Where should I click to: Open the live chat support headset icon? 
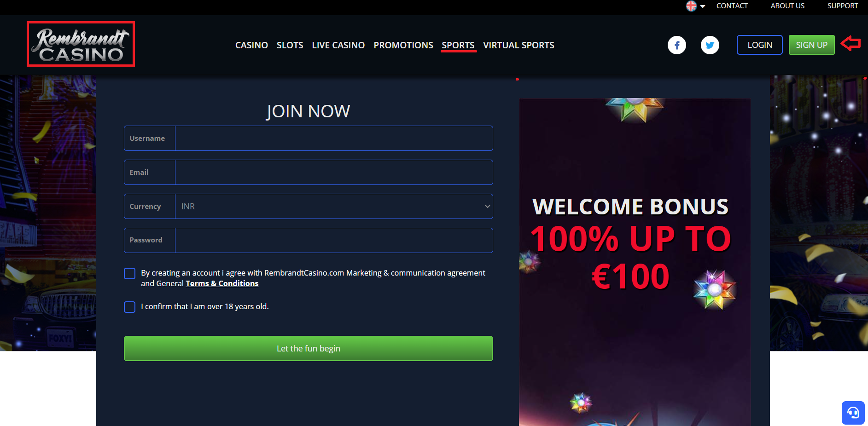pos(853,413)
